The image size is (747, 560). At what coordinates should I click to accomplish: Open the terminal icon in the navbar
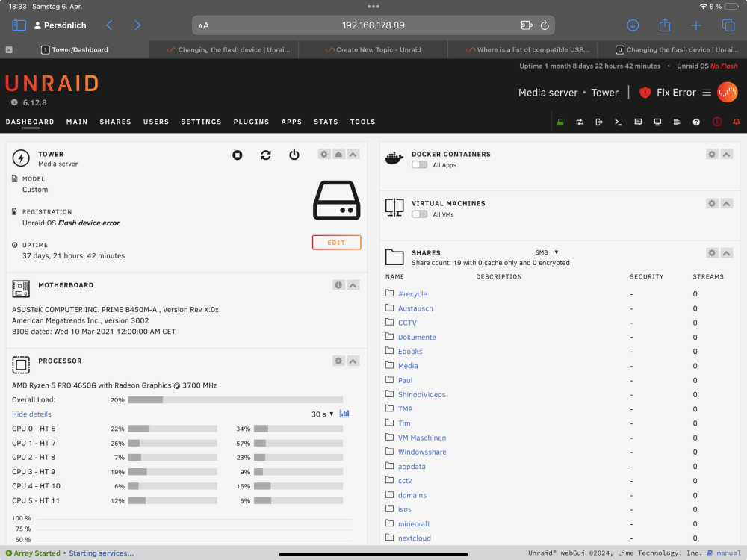(x=619, y=122)
